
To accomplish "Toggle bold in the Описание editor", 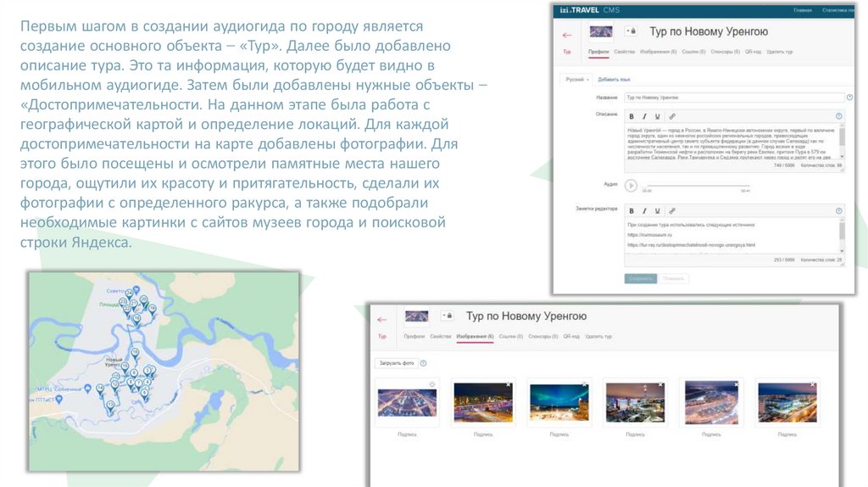I will pyautogui.click(x=631, y=116).
